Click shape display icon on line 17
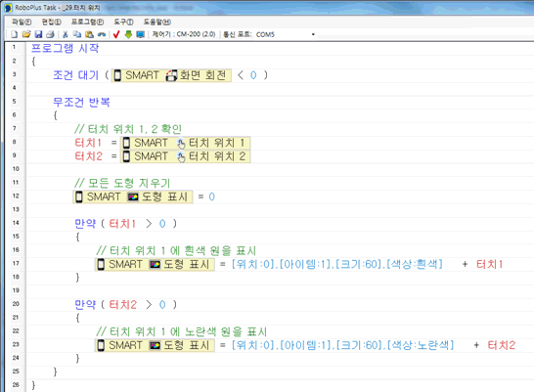The width and height of the screenshot is (534, 392). pos(155,264)
